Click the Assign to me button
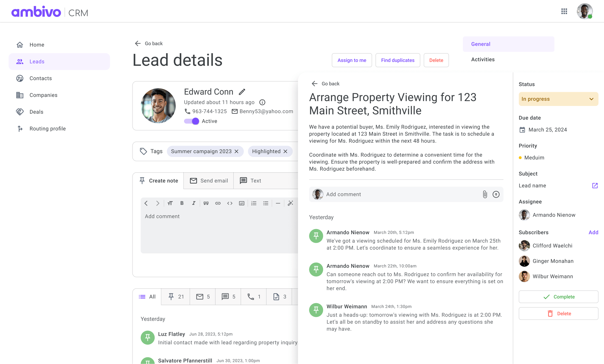 352,60
